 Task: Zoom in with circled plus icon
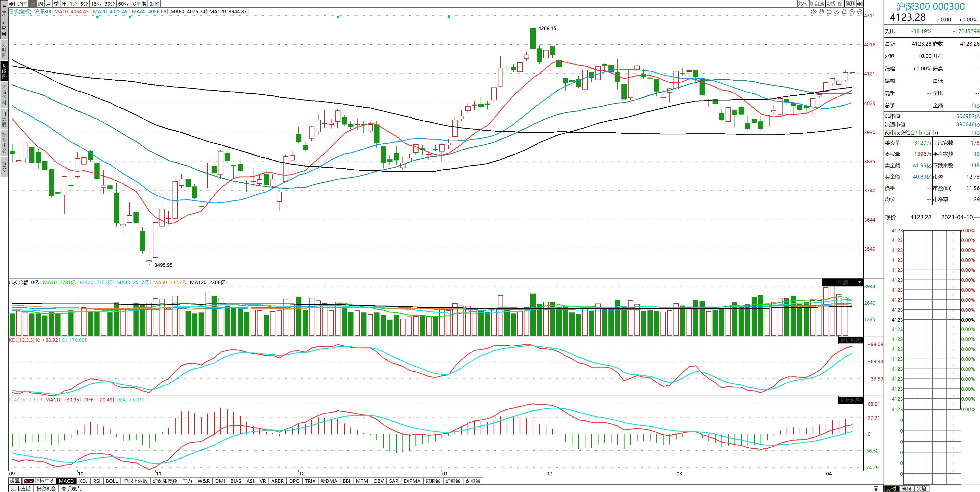tap(852, 12)
